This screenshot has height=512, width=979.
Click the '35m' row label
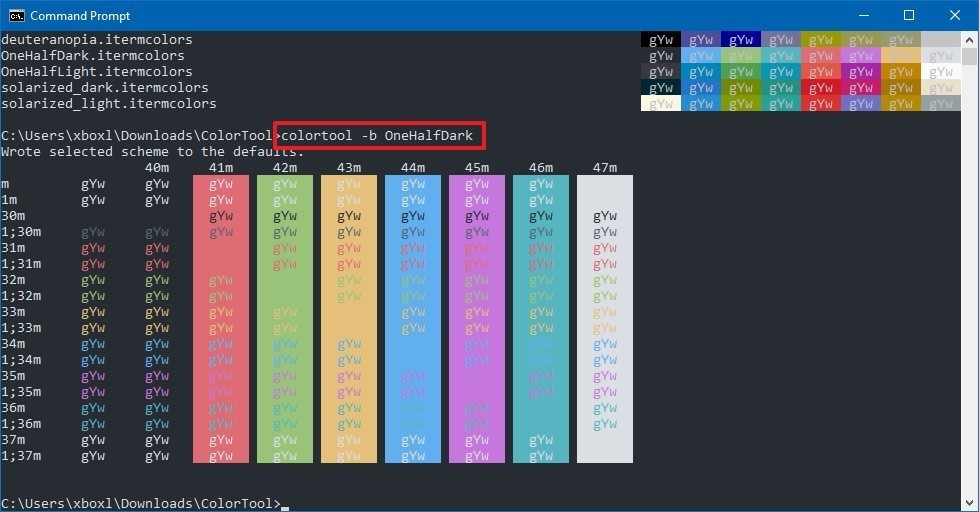click(13, 376)
